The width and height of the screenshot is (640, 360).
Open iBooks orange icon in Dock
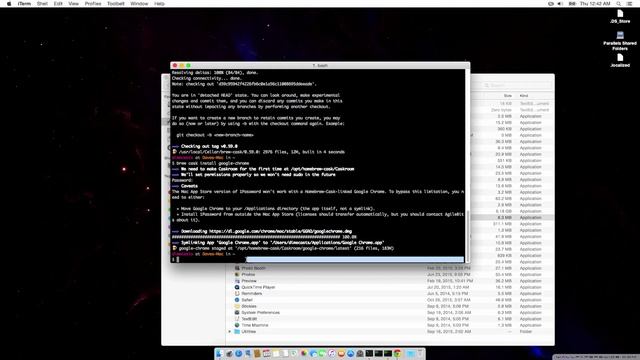click(341, 353)
